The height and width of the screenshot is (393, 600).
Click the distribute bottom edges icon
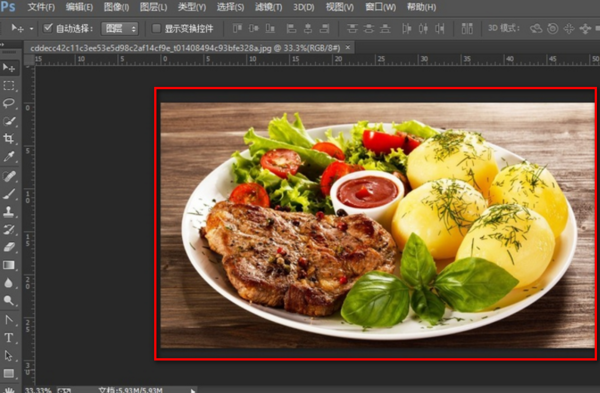pos(385,28)
